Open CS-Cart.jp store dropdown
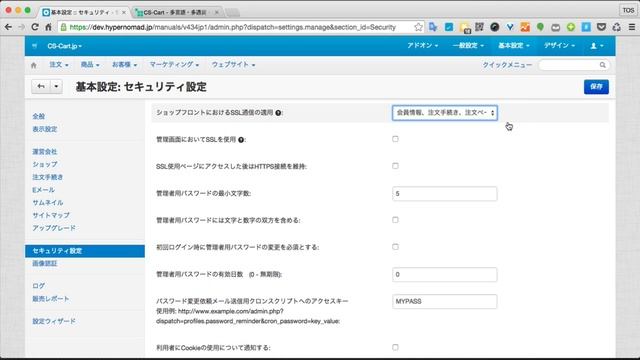Viewport: 640px width, 360px height. coord(64,46)
